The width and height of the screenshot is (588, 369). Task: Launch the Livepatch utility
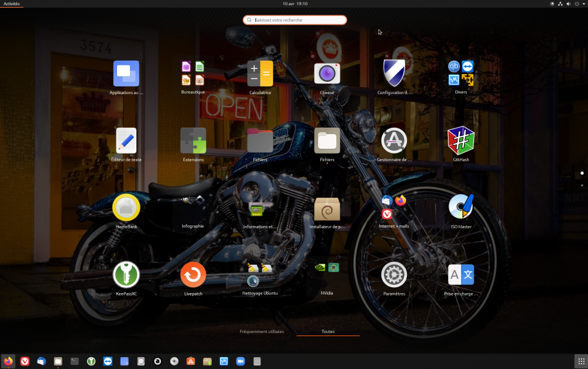pyautogui.click(x=193, y=274)
